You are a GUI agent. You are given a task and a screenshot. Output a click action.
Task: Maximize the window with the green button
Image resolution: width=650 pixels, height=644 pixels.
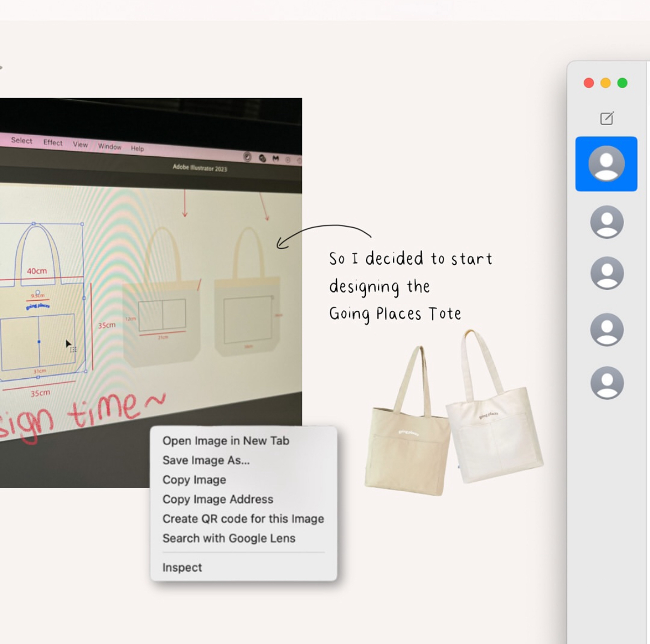click(x=622, y=83)
